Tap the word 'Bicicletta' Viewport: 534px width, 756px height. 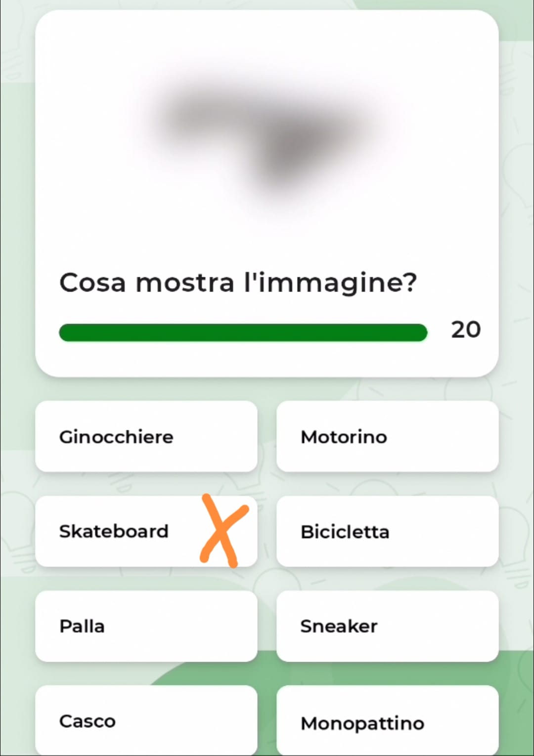coord(345,532)
